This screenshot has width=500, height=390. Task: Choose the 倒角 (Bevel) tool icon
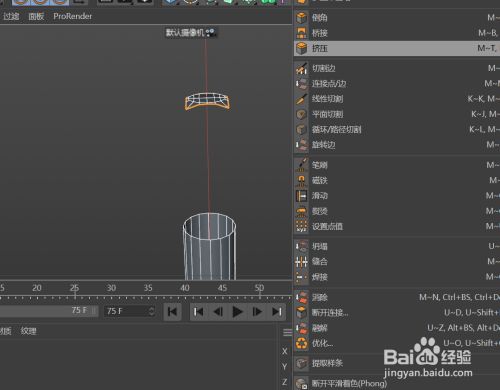(302, 18)
